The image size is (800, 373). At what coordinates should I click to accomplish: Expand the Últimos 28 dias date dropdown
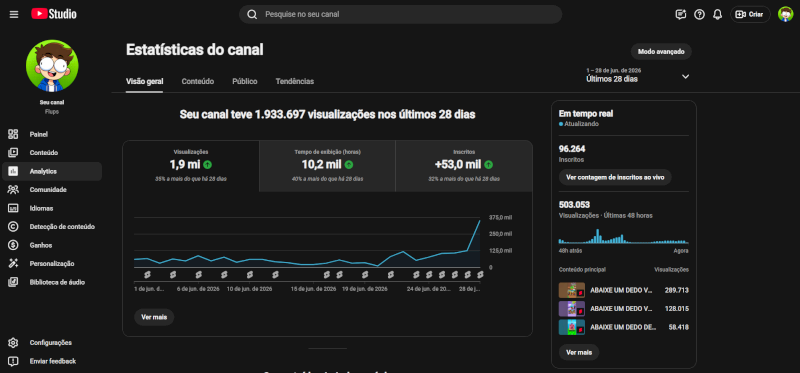[x=685, y=77]
